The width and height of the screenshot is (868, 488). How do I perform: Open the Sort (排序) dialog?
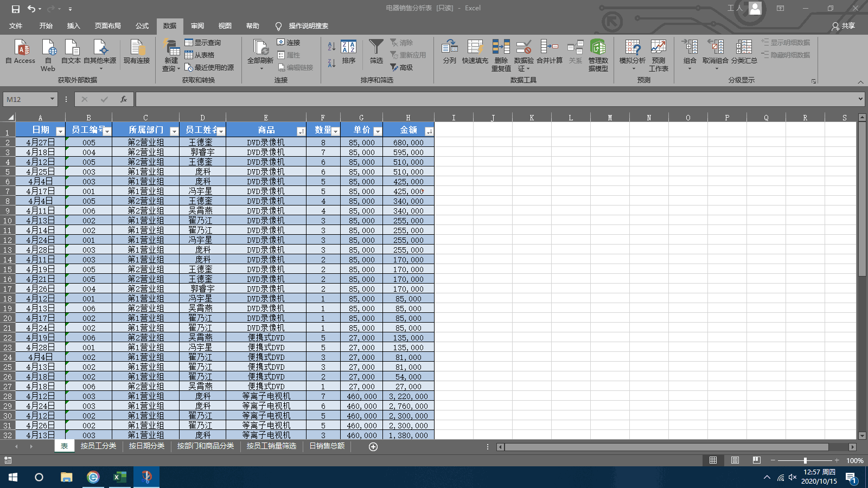tap(349, 53)
